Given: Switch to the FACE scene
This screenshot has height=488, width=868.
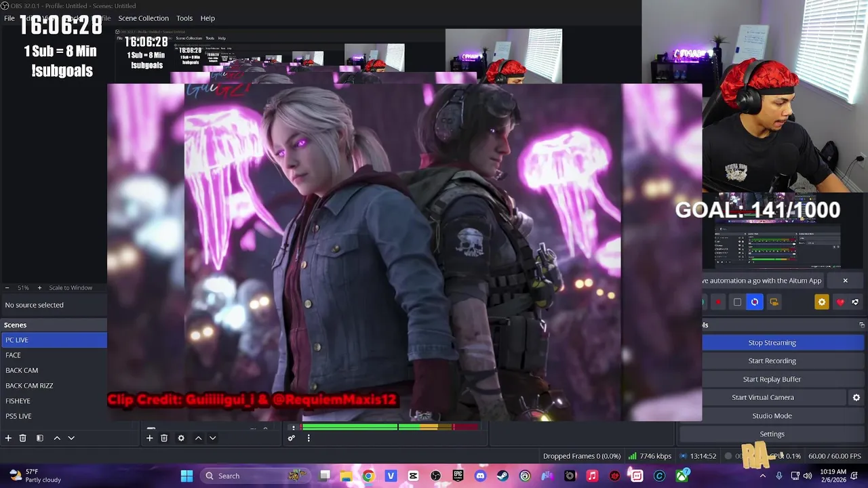Looking at the screenshot, I should (x=54, y=355).
